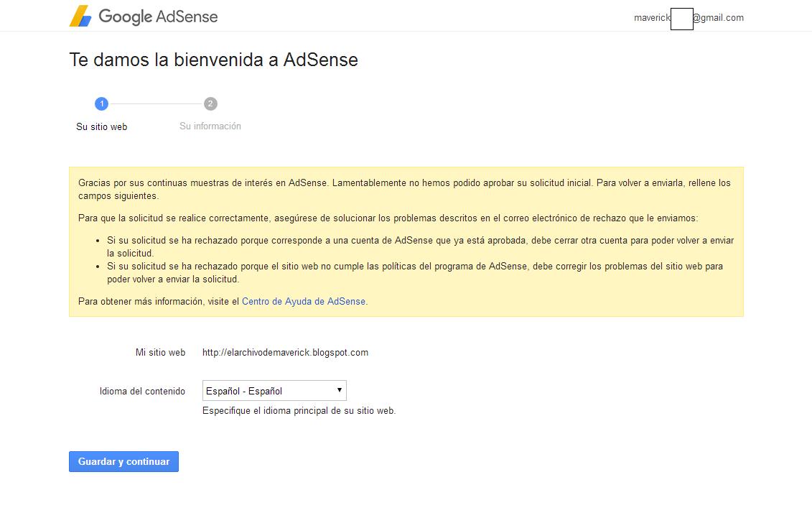
Task: Select step 2 circle Su información
Action: pos(210,103)
